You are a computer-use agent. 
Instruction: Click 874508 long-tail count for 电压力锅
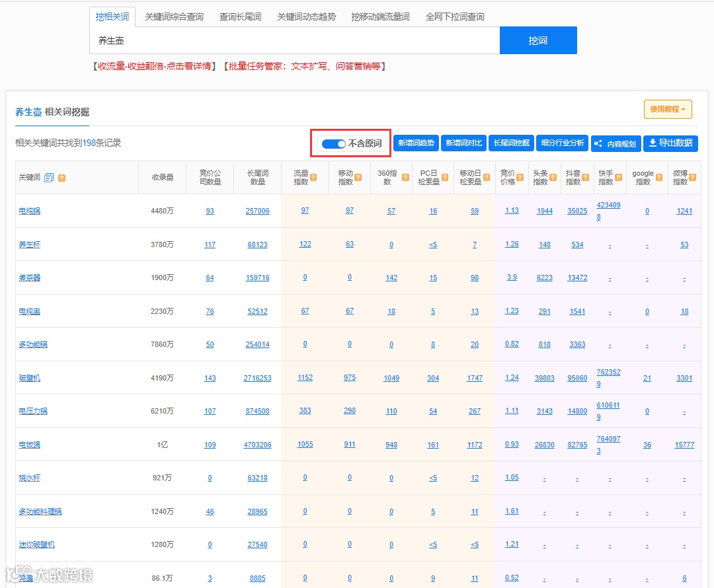(257, 411)
